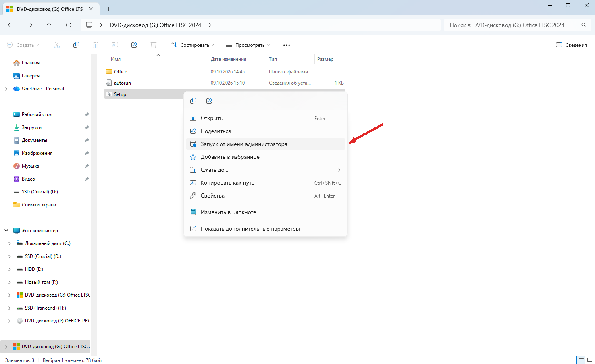Click the Delete trash icon in toolbar
595x364 pixels.
pyautogui.click(x=154, y=45)
